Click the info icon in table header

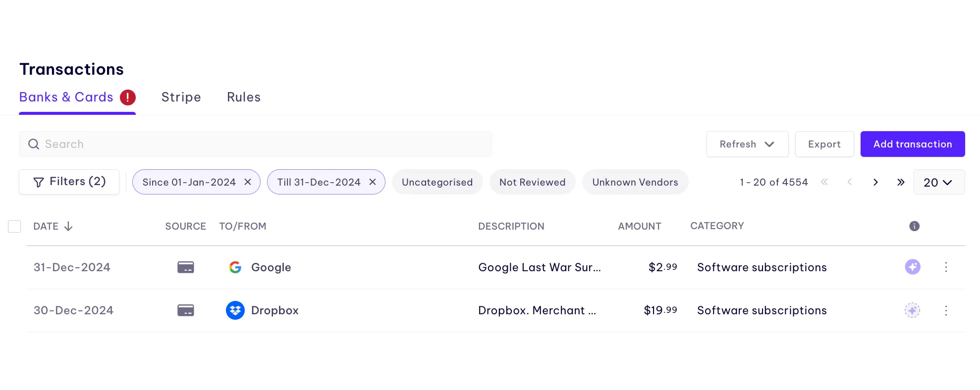[914, 226]
